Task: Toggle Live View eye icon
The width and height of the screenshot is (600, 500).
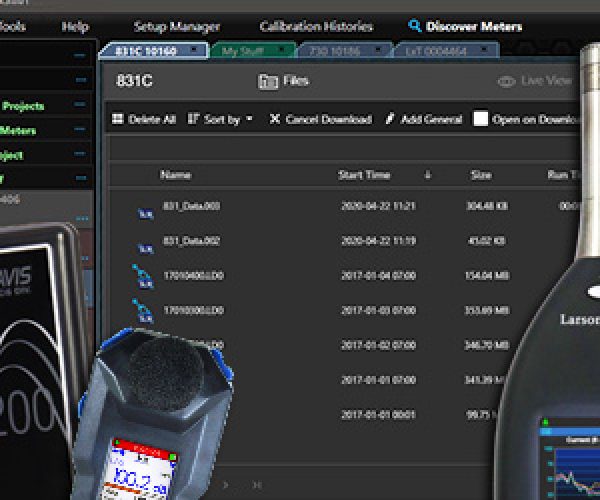Action: tap(506, 81)
